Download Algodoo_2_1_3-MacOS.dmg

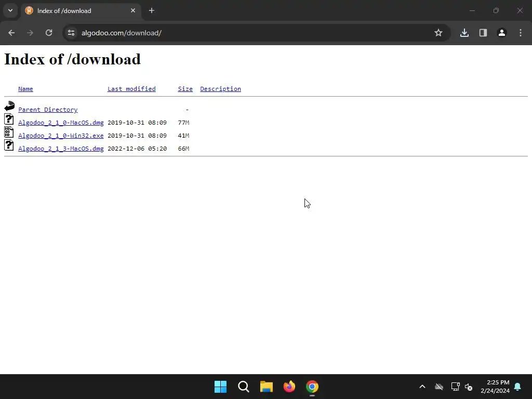point(61,148)
